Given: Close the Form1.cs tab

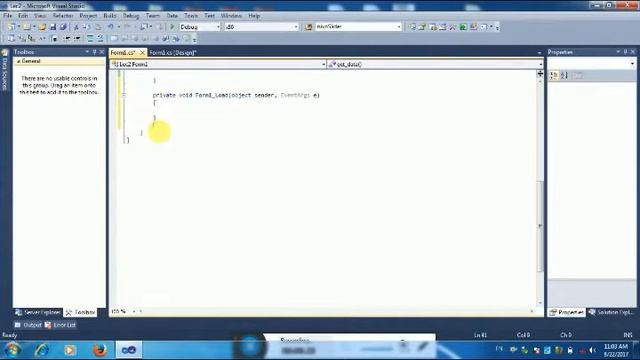Looking at the screenshot, I should pyautogui.click(x=142, y=53).
